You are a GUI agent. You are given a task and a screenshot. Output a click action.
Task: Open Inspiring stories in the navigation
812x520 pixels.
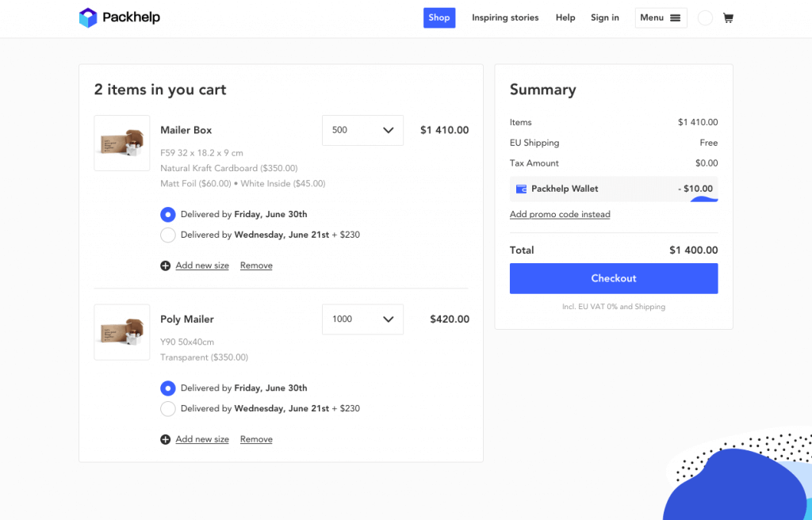(505, 17)
